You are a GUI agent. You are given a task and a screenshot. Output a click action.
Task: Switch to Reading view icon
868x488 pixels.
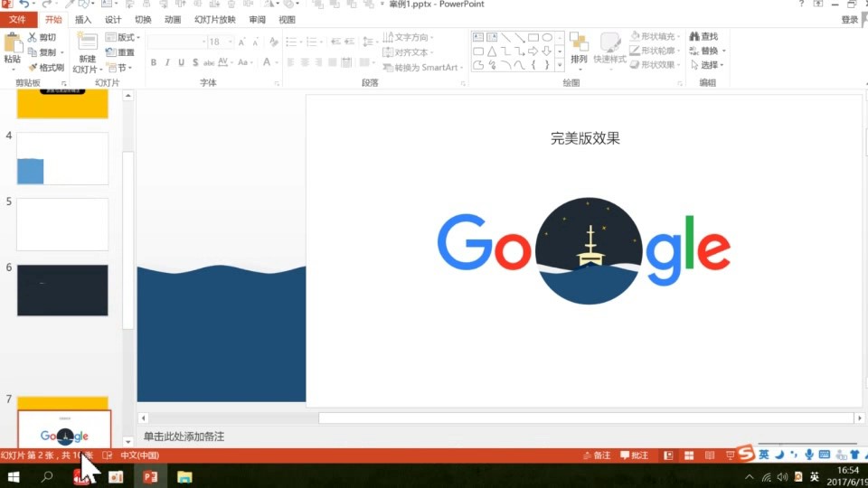710,455
